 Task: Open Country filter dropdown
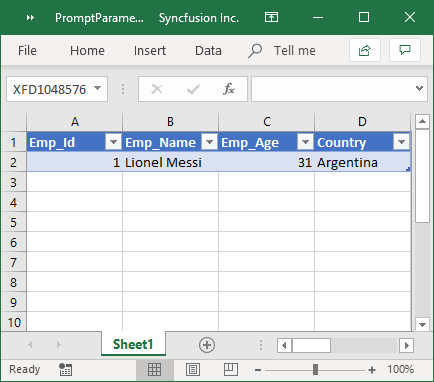point(401,142)
